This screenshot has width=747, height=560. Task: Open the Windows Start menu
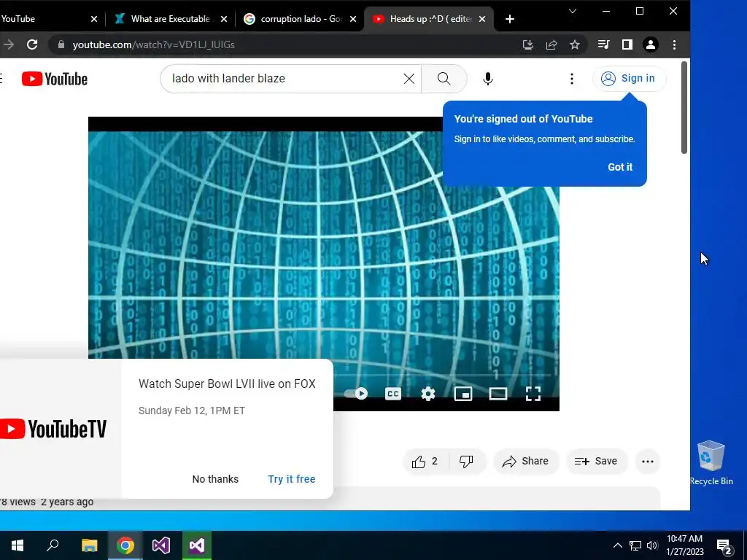click(x=18, y=545)
